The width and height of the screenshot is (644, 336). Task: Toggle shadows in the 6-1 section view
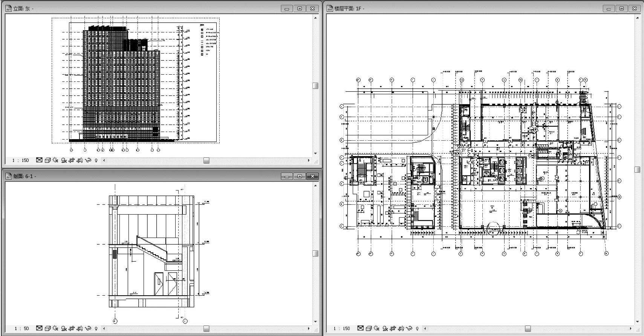point(64,328)
